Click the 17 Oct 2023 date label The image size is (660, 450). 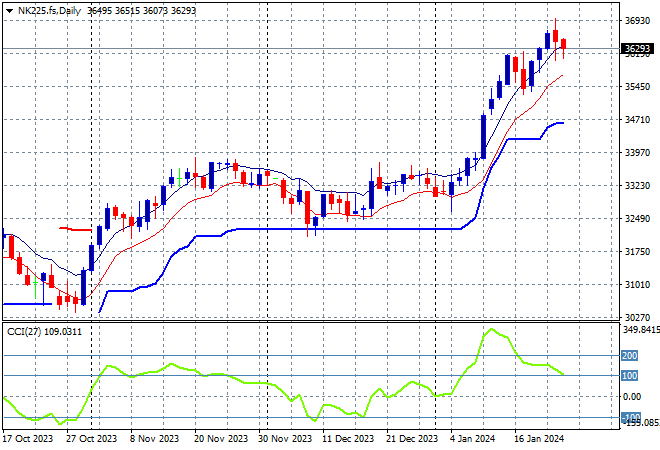click(x=28, y=439)
